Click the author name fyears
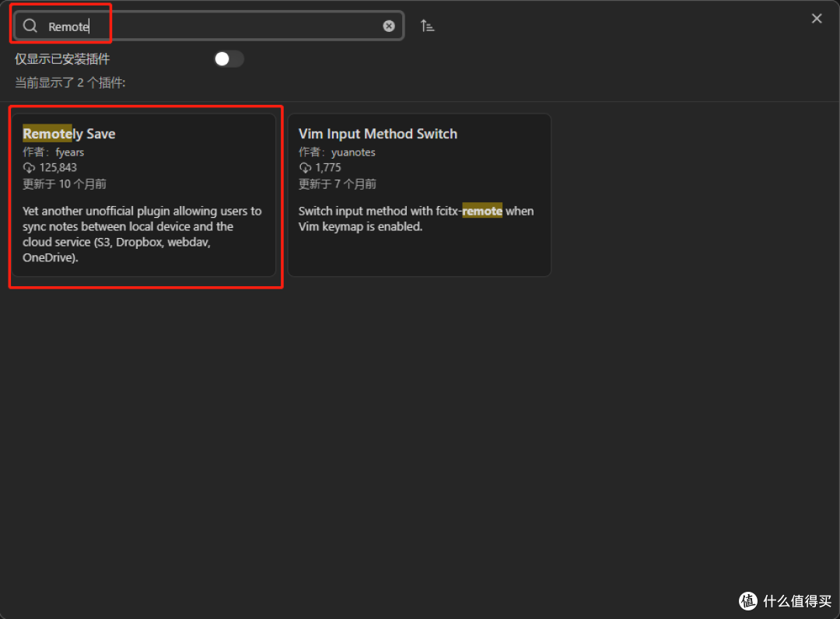Image resolution: width=840 pixels, height=619 pixels. [70, 152]
